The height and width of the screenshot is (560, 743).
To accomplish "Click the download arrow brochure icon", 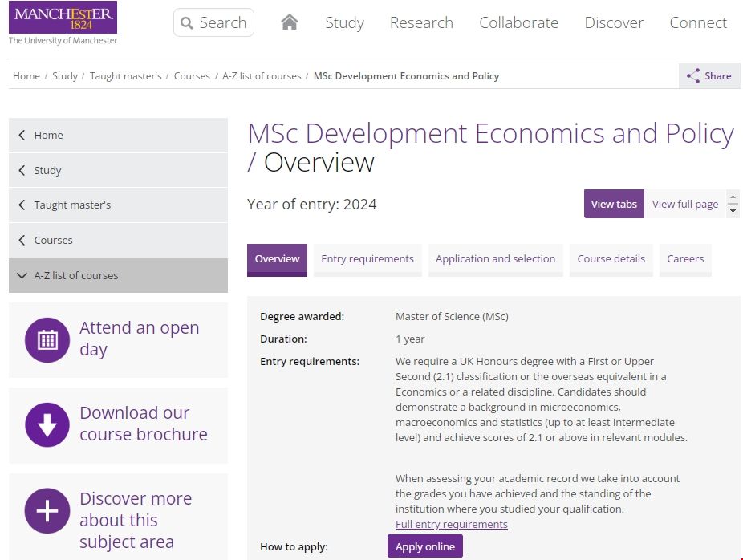I will point(47,424).
